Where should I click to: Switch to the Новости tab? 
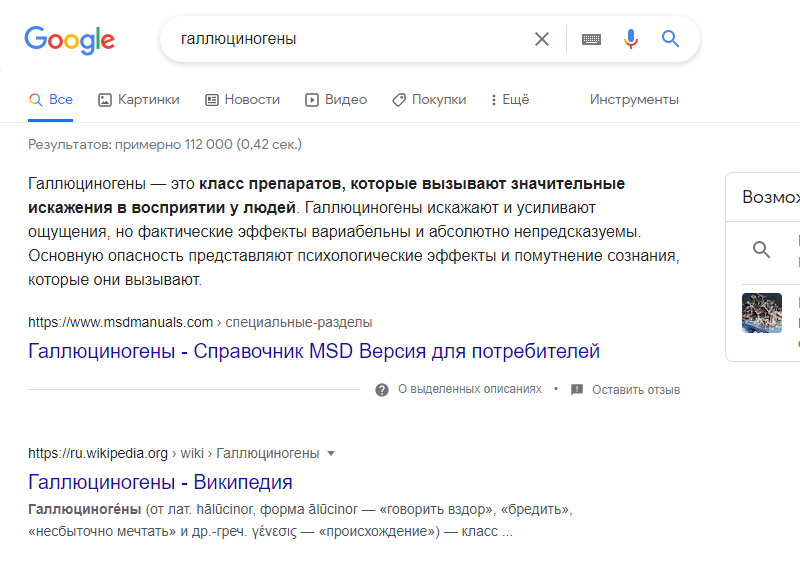242,99
